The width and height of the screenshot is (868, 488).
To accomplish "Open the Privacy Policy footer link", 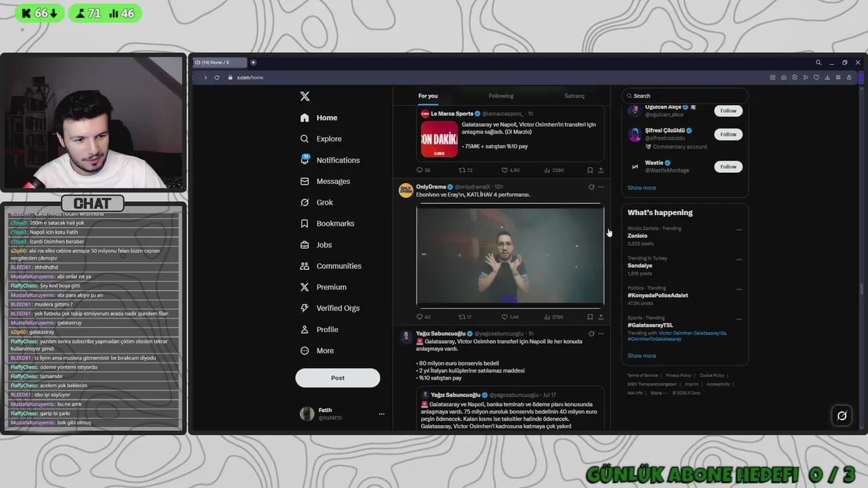I will tap(679, 375).
